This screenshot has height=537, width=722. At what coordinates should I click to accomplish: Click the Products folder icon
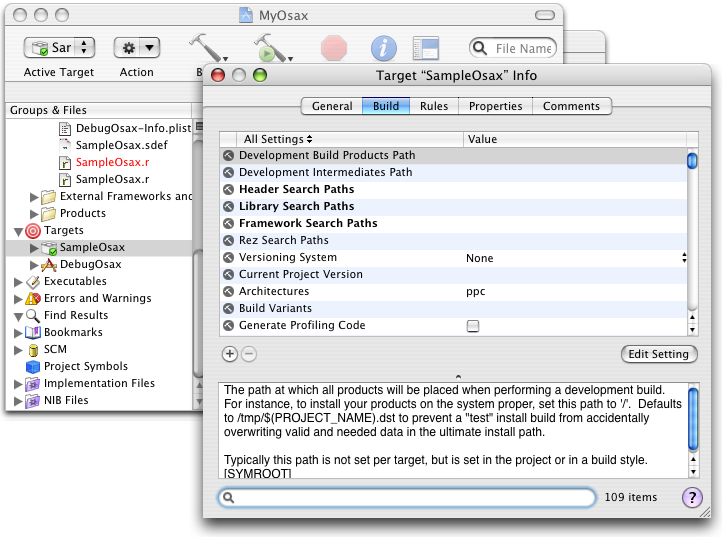point(48,214)
